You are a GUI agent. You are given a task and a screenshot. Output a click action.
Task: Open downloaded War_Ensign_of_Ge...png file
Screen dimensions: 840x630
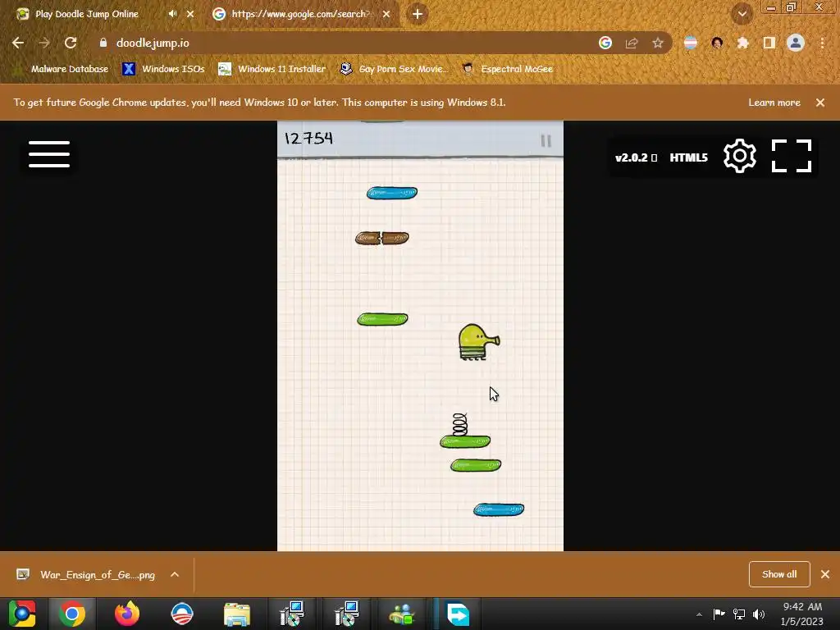pyautogui.click(x=85, y=575)
